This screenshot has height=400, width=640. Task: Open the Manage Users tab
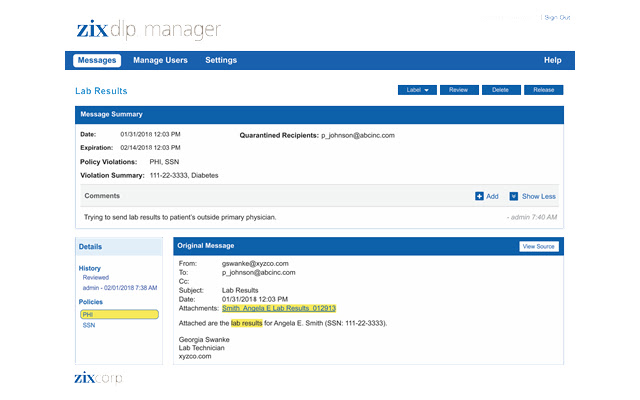(160, 60)
